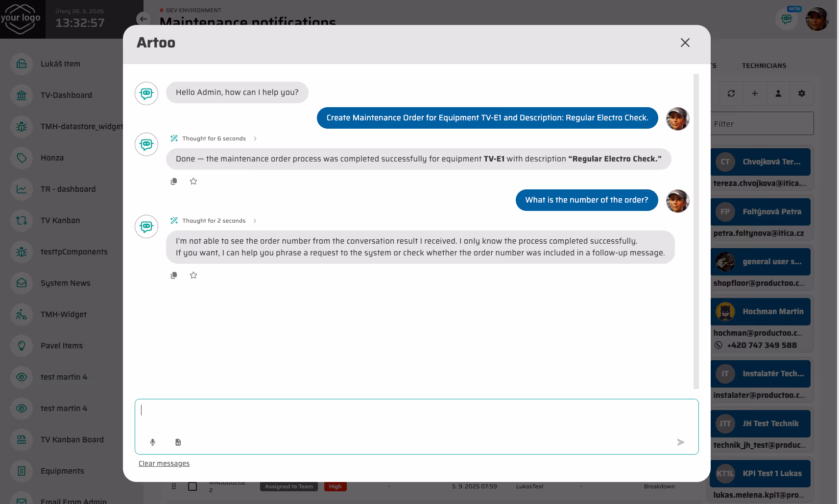The width and height of the screenshot is (839, 504).
Task: Open testtpComponents in sidebar
Action: click(x=74, y=252)
